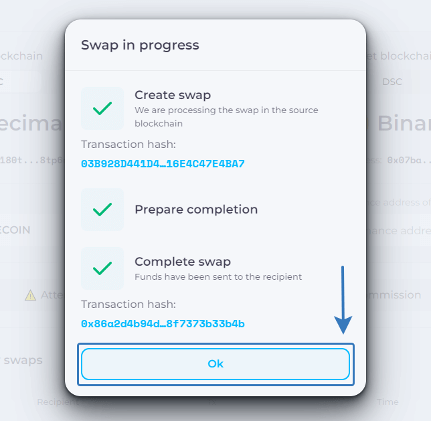The image size is (431, 422).
Task: Click the Create swap step heading
Action: click(x=173, y=95)
